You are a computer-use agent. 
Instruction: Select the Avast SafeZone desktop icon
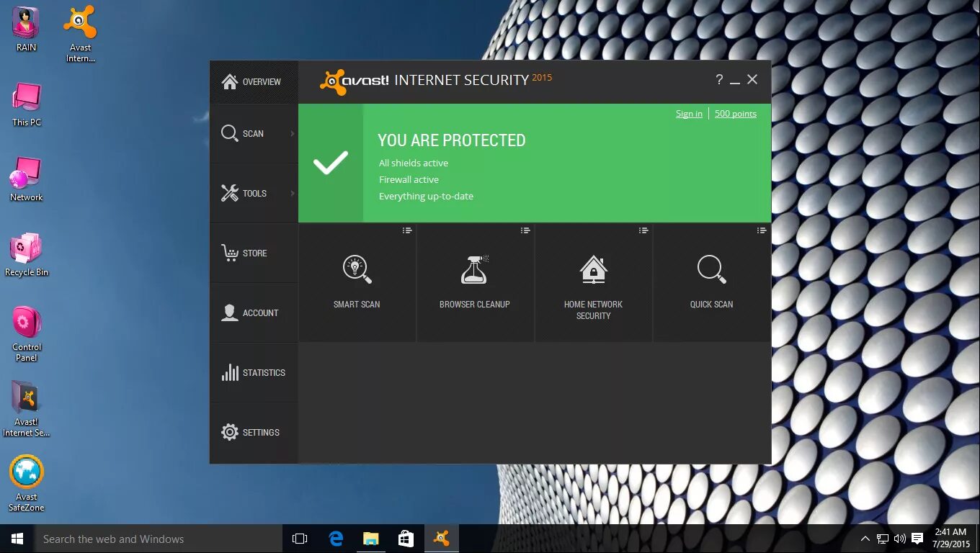pyautogui.click(x=27, y=483)
